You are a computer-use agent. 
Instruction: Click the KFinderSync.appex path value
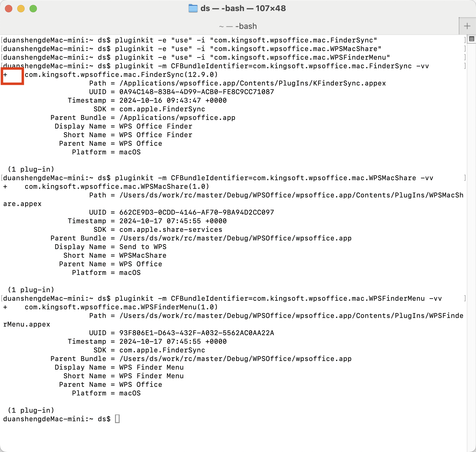click(x=252, y=83)
